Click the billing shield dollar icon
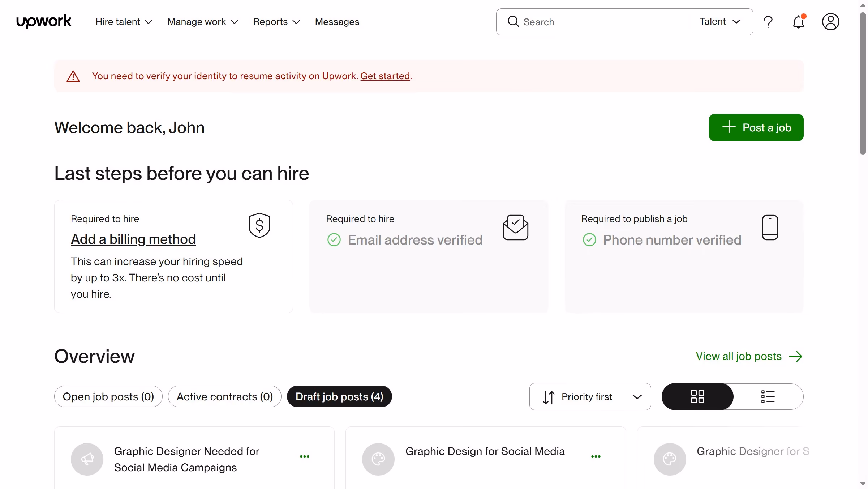The height and width of the screenshot is (489, 868). click(259, 225)
